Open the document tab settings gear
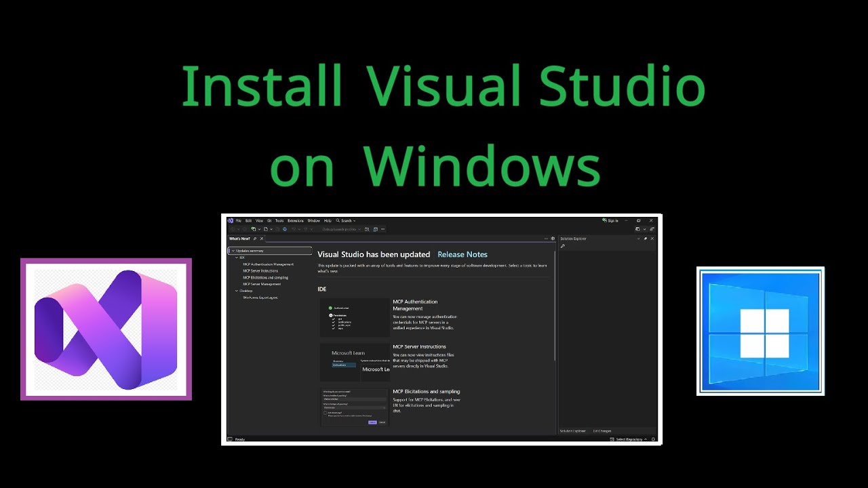This screenshot has width=868, height=488. pyautogui.click(x=553, y=239)
